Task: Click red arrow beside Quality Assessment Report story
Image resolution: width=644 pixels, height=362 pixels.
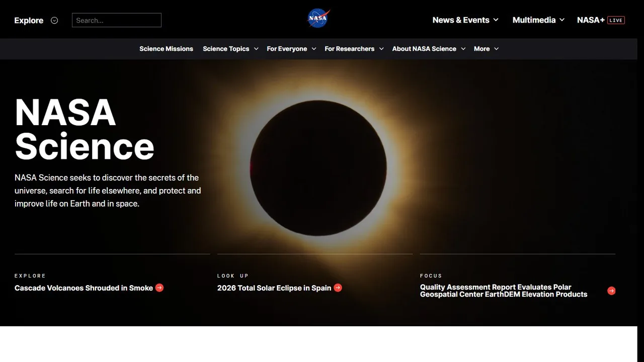Action: point(611,291)
